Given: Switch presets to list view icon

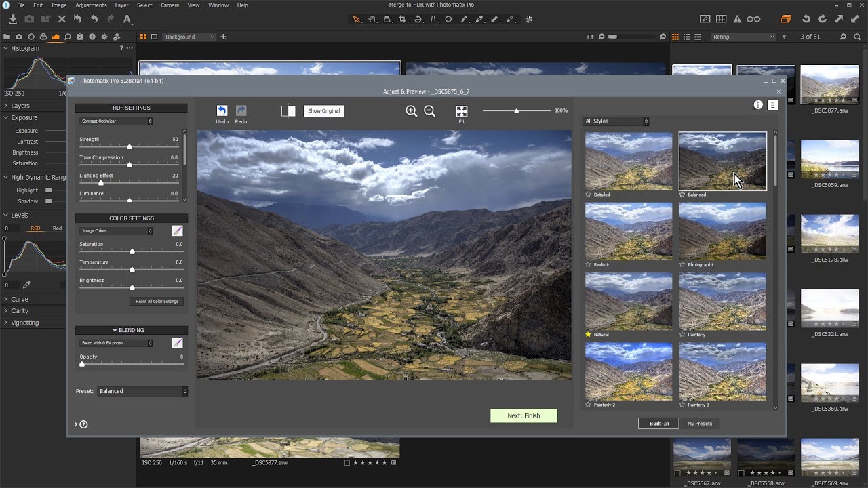Looking at the screenshot, I should (x=772, y=105).
